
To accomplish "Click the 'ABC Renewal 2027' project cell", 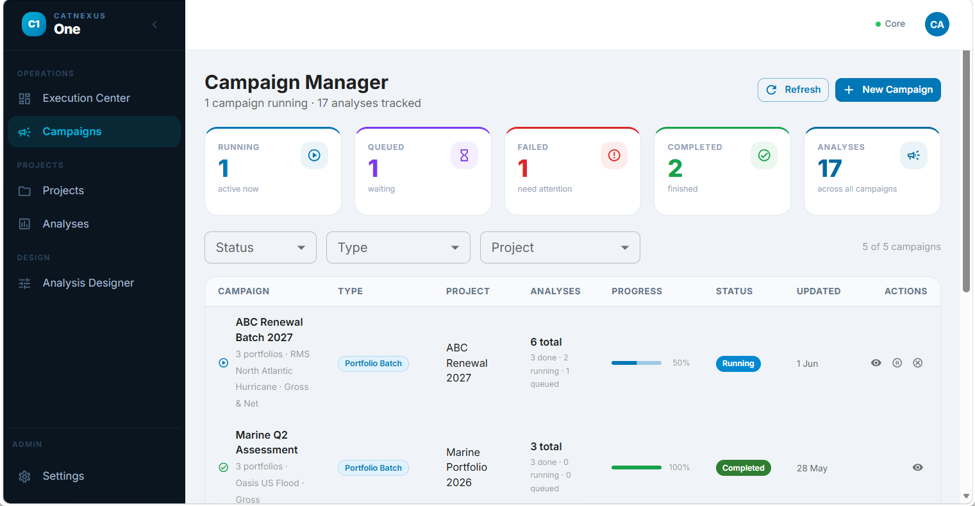I will pos(467,363).
